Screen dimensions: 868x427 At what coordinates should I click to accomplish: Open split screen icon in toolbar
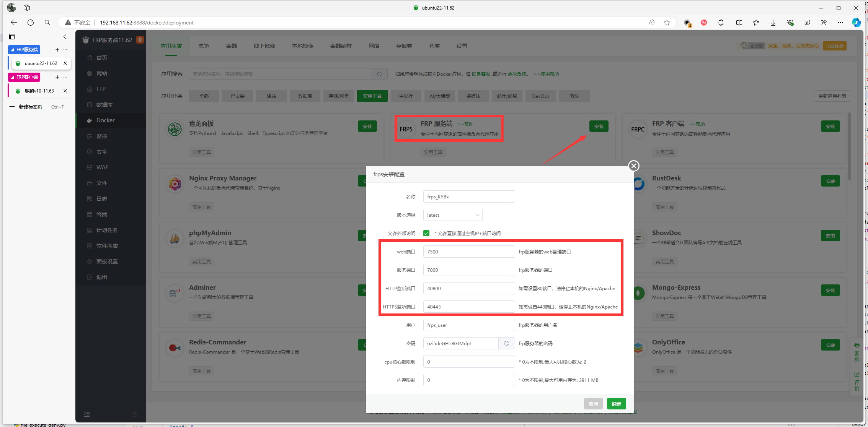pos(739,23)
